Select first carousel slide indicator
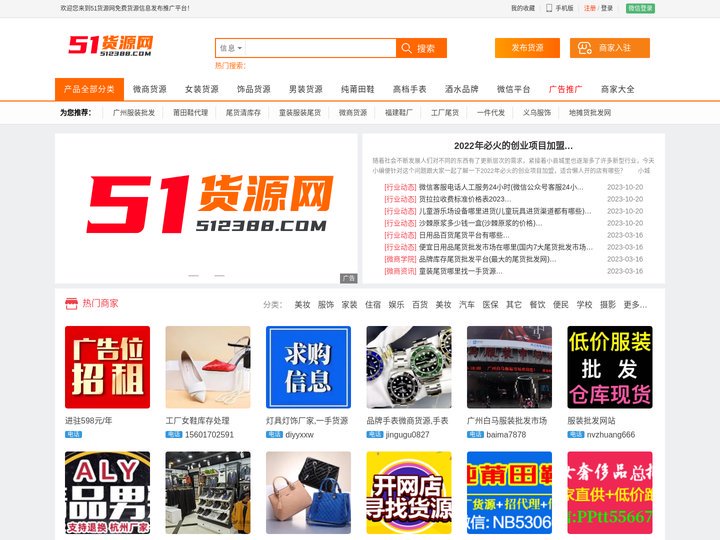The width and height of the screenshot is (720, 540). [x=194, y=276]
